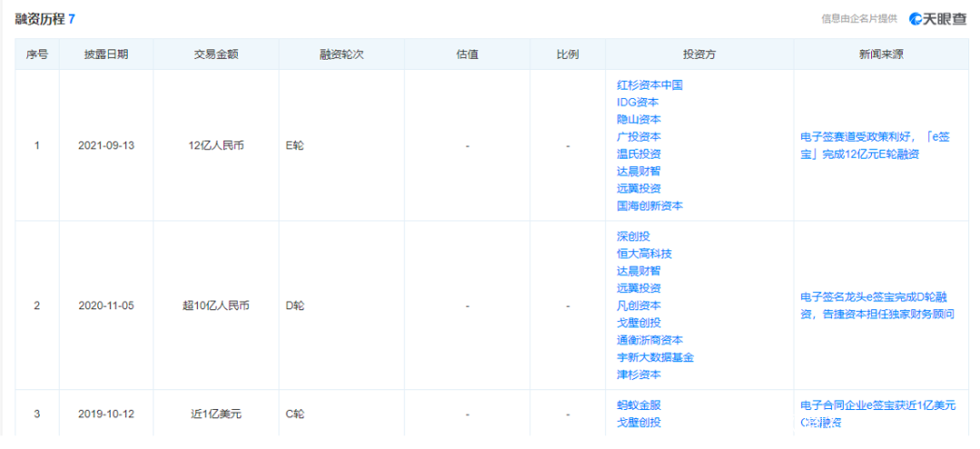Screen dimensions: 980x449
Task: Open the 恒大高科技 investor link
Action: click(x=644, y=254)
